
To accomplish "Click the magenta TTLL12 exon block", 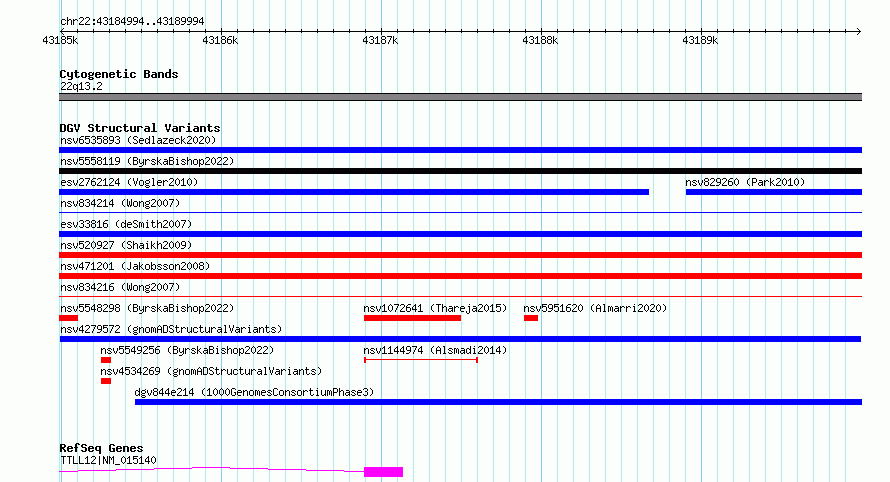I will pos(384,472).
